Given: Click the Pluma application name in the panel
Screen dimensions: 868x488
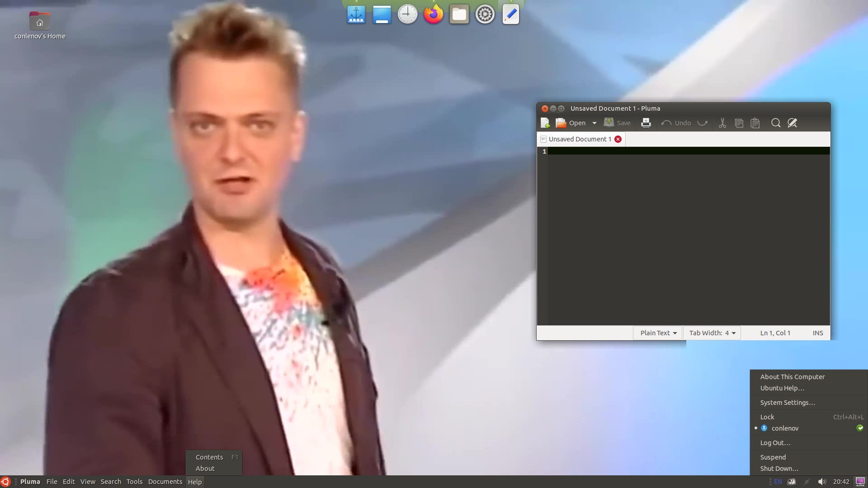Looking at the screenshot, I should (x=30, y=482).
